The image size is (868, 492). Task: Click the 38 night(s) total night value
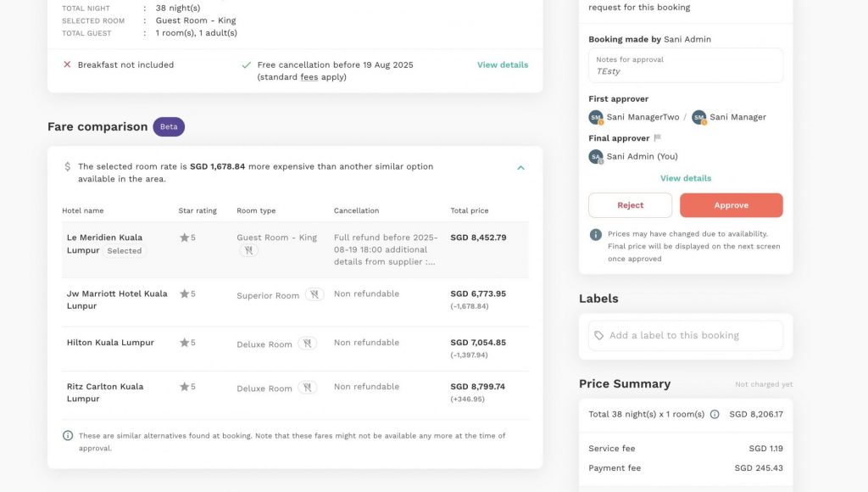tap(178, 8)
